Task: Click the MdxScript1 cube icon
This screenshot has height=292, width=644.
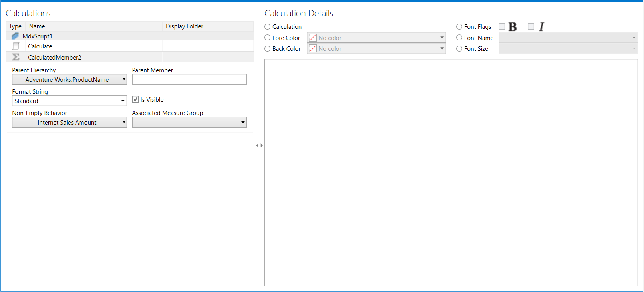Action: point(15,36)
